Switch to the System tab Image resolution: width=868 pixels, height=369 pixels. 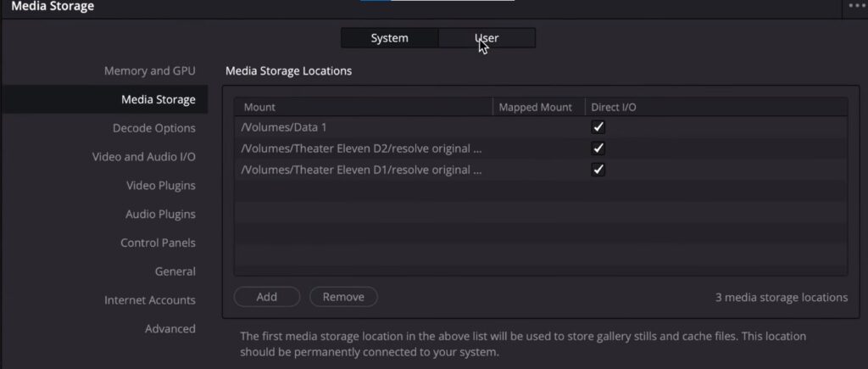tap(389, 38)
